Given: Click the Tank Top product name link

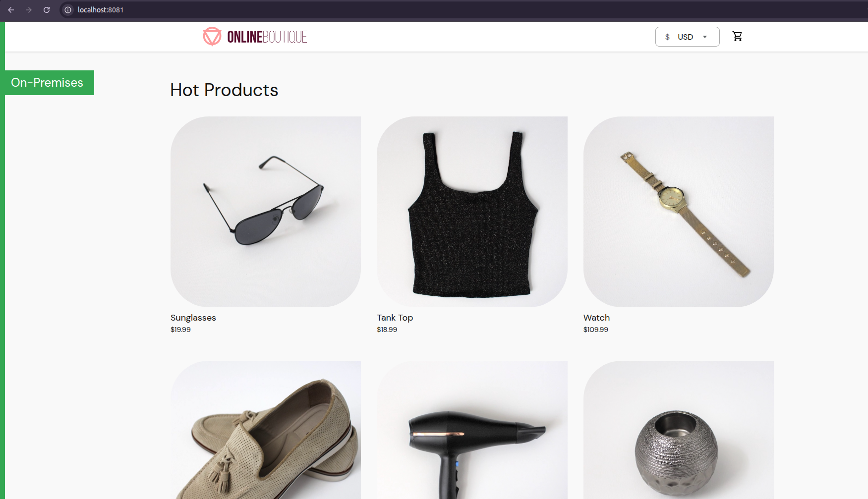Looking at the screenshot, I should tap(395, 318).
